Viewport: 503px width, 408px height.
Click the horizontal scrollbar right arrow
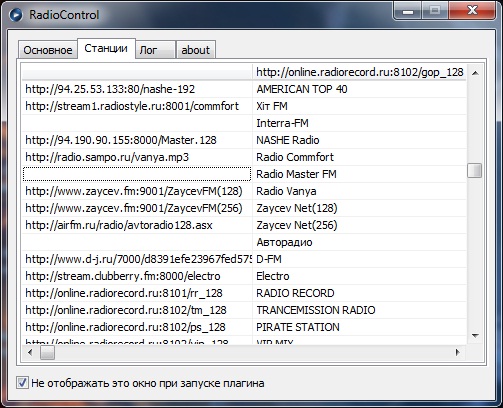click(458, 352)
